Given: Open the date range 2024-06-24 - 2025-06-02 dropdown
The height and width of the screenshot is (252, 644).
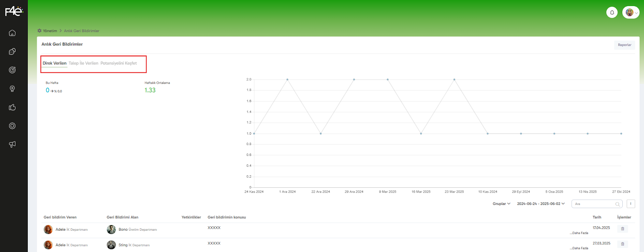Looking at the screenshot, I should pyautogui.click(x=541, y=204).
